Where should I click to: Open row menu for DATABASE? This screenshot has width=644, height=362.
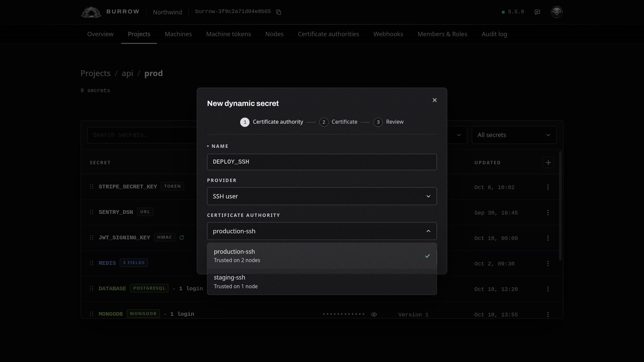548,289
